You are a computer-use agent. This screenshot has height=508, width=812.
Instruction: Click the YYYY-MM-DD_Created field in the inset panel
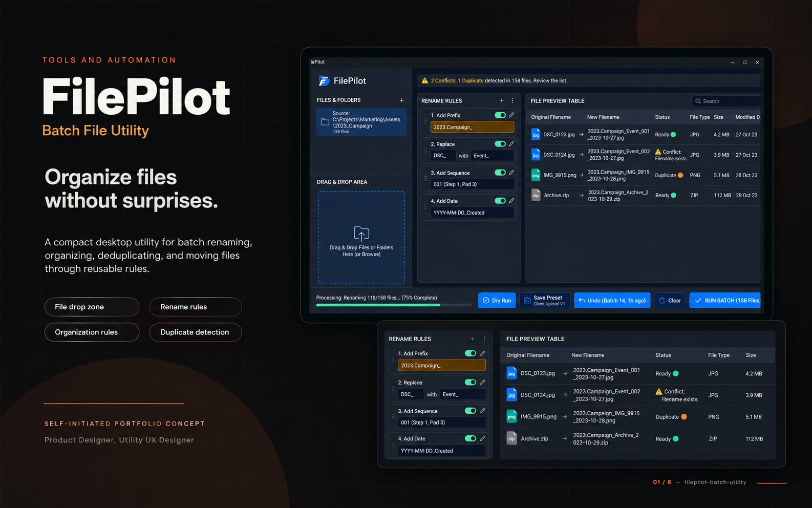pos(442,451)
